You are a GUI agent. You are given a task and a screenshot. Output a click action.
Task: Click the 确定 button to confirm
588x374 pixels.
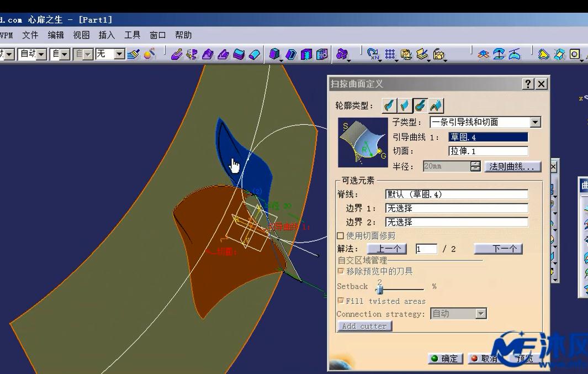click(x=445, y=358)
